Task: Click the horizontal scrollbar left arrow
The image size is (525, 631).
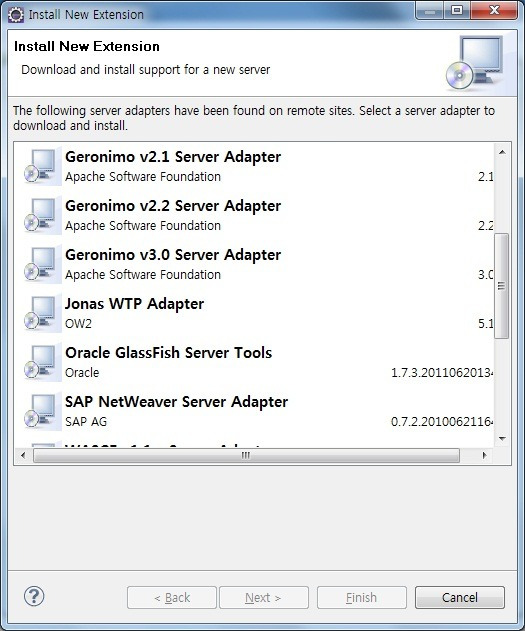Action: (23, 456)
